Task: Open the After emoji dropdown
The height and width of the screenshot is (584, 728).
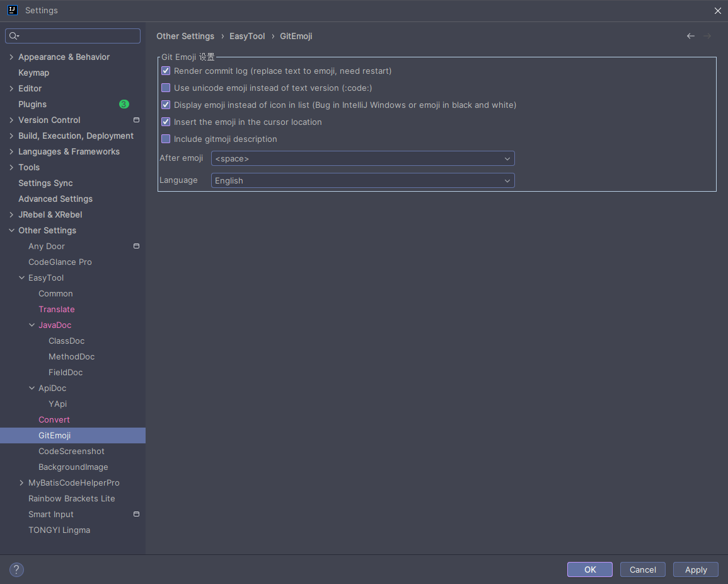Action: point(362,158)
